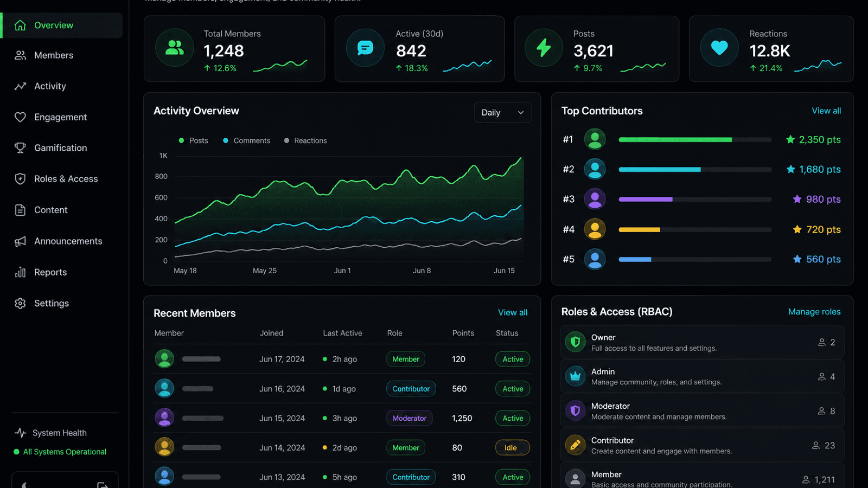
Task: Click the Moderator role badge in members table
Action: [409, 418]
